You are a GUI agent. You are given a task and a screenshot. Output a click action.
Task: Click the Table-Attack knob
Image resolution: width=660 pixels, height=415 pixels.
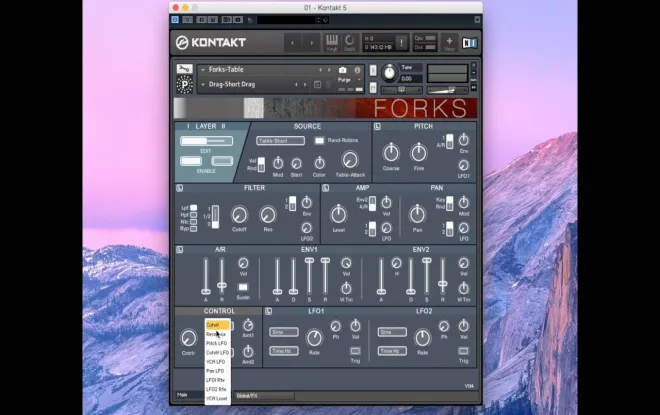tap(350, 160)
